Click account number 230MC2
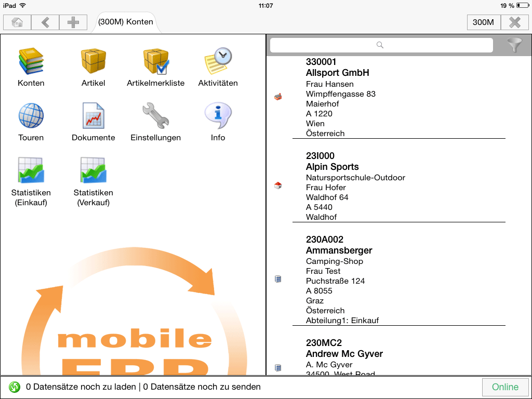The width and height of the screenshot is (532, 399). coord(324,343)
